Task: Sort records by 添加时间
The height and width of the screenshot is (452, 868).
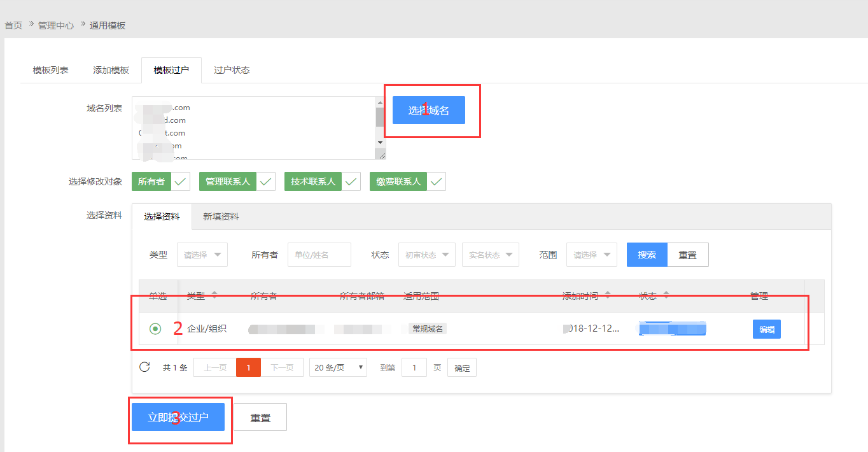Action: click(608, 294)
